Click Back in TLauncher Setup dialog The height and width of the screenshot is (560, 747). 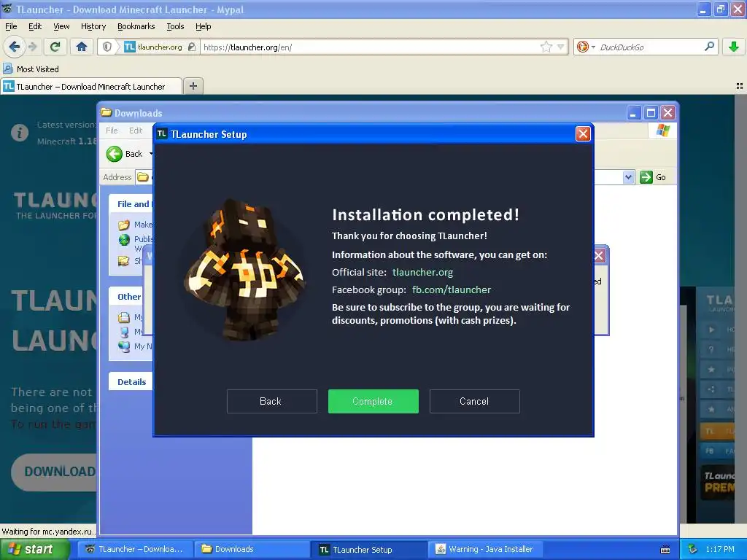pyautogui.click(x=271, y=401)
